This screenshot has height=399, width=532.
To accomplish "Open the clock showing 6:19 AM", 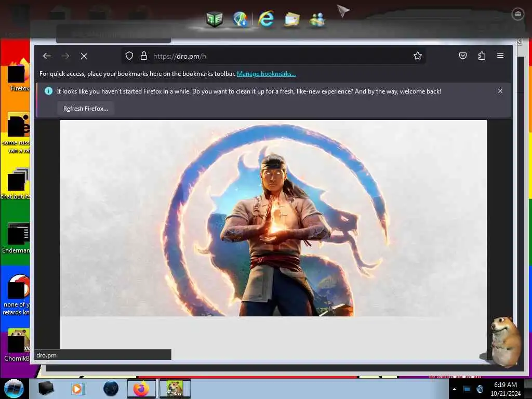I will pos(506,389).
